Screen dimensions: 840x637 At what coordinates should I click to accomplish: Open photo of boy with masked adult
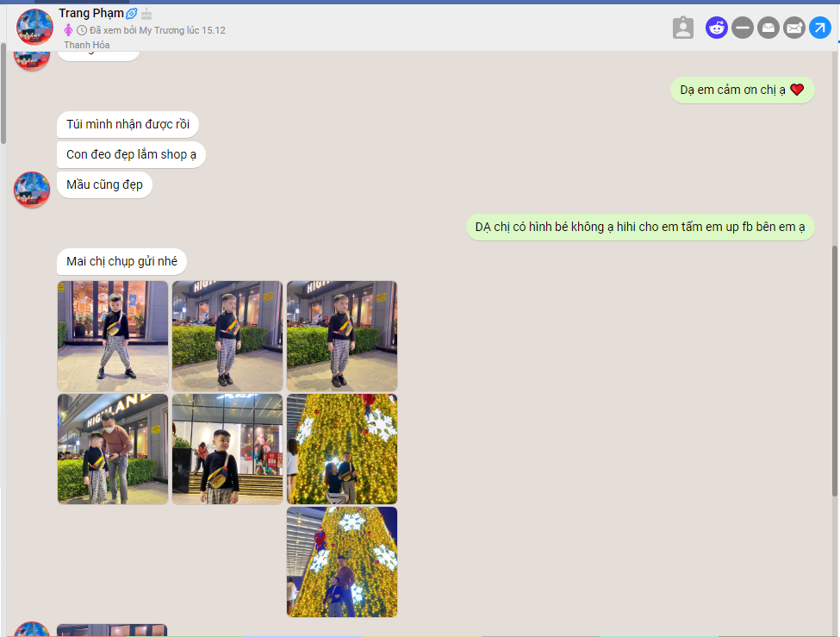113,449
